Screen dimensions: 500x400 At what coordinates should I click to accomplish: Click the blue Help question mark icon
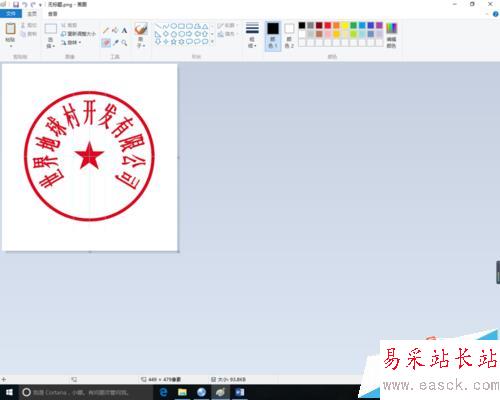pyautogui.click(x=495, y=14)
